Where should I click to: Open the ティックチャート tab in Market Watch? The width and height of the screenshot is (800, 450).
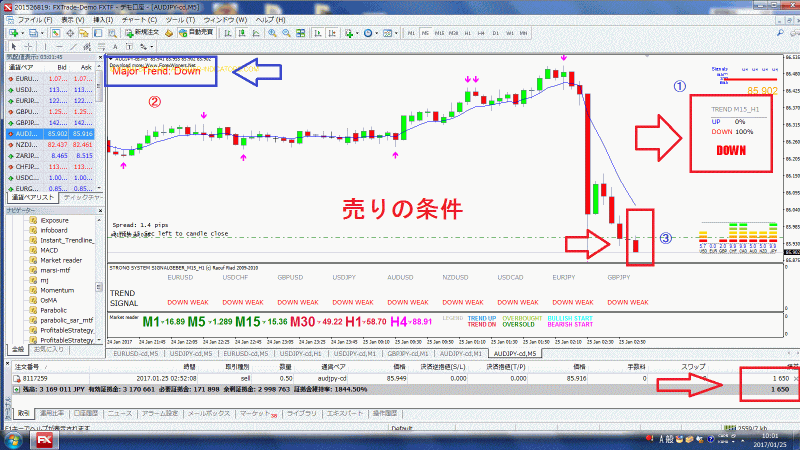tap(83, 197)
